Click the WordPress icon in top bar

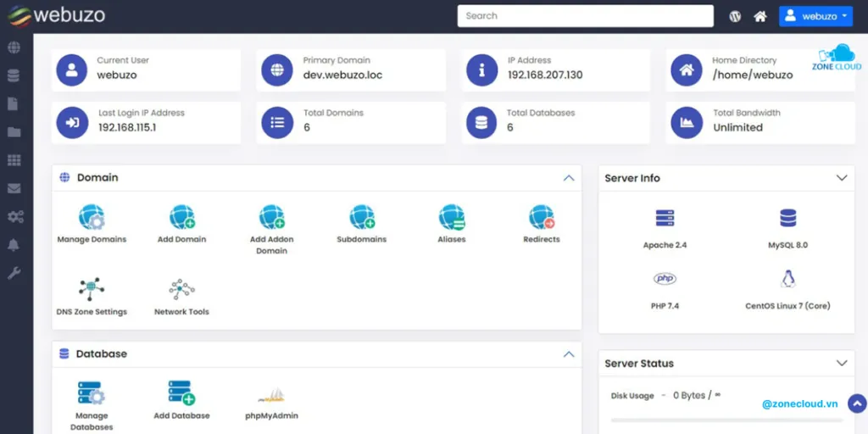tap(735, 17)
